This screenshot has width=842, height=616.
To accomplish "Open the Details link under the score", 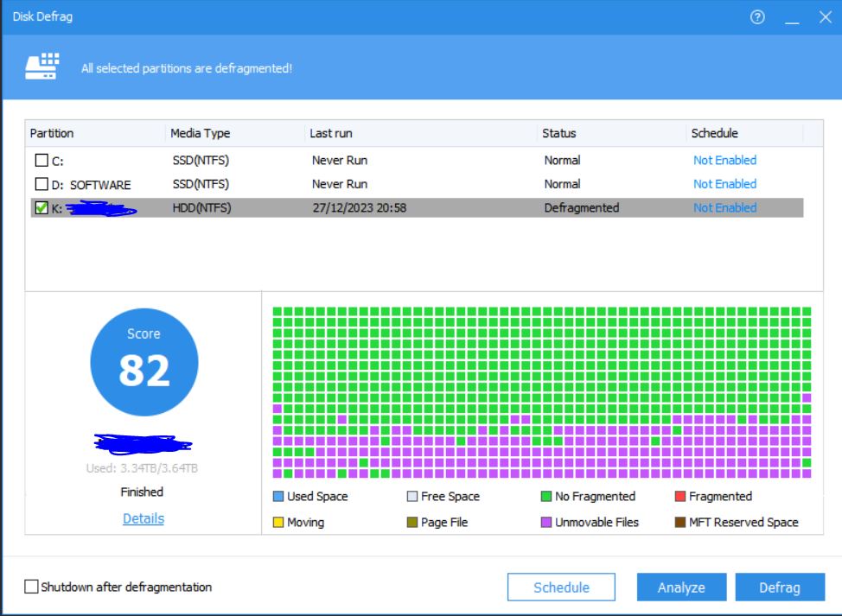I will coord(144,518).
